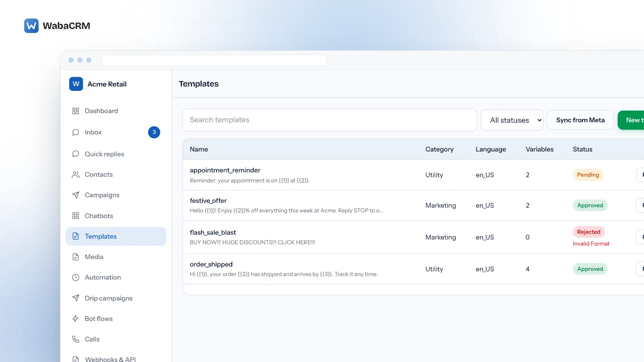
Task: Click the appointment reminder message preview text
Action: [x=250, y=181]
